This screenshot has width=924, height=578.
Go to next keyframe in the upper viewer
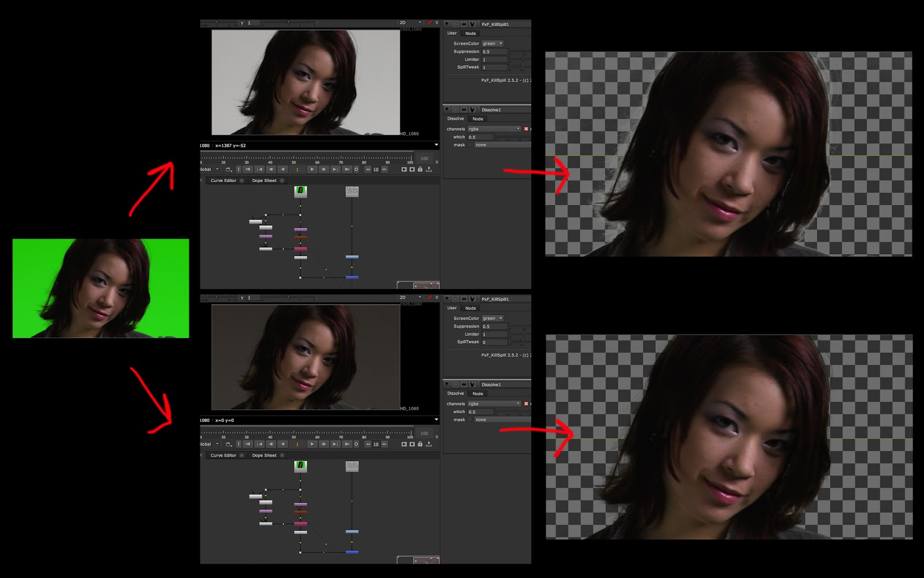point(335,169)
